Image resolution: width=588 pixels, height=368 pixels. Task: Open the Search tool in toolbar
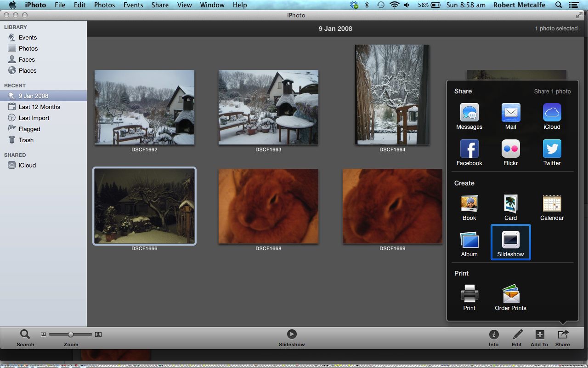coord(25,338)
